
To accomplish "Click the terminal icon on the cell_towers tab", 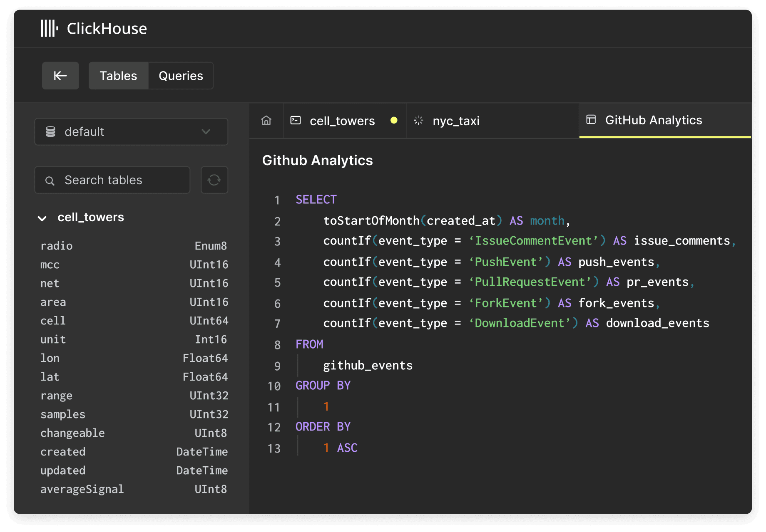I will coord(296,120).
